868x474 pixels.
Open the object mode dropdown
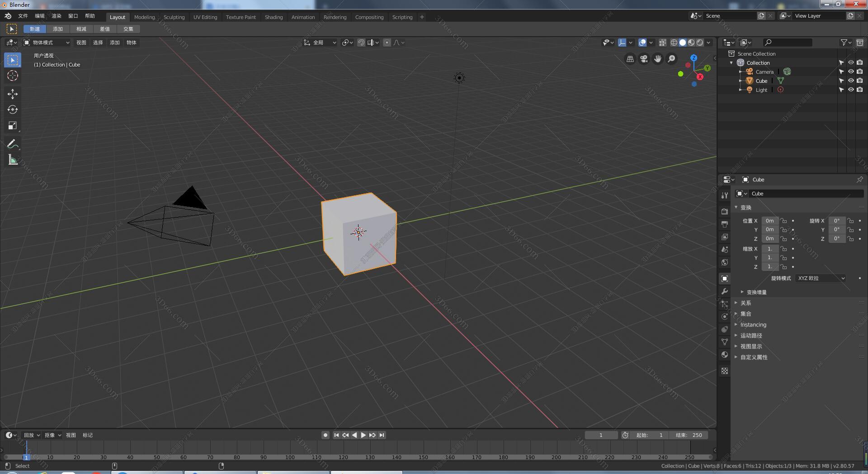tap(47, 43)
